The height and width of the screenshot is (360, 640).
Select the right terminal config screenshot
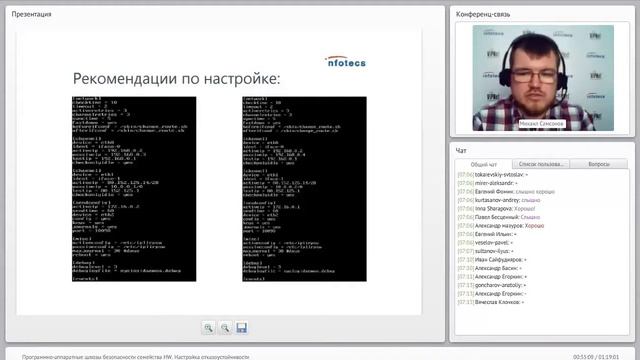(304, 189)
